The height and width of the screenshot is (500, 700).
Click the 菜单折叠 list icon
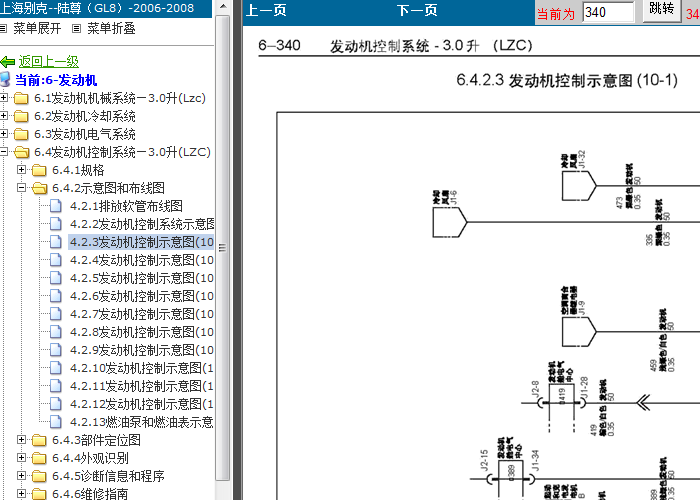76,29
